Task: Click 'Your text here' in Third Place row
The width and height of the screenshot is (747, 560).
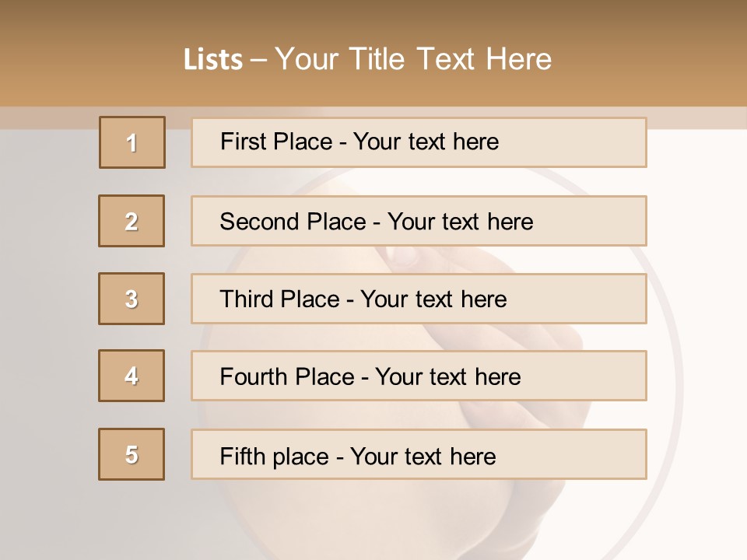Action: [x=433, y=299]
